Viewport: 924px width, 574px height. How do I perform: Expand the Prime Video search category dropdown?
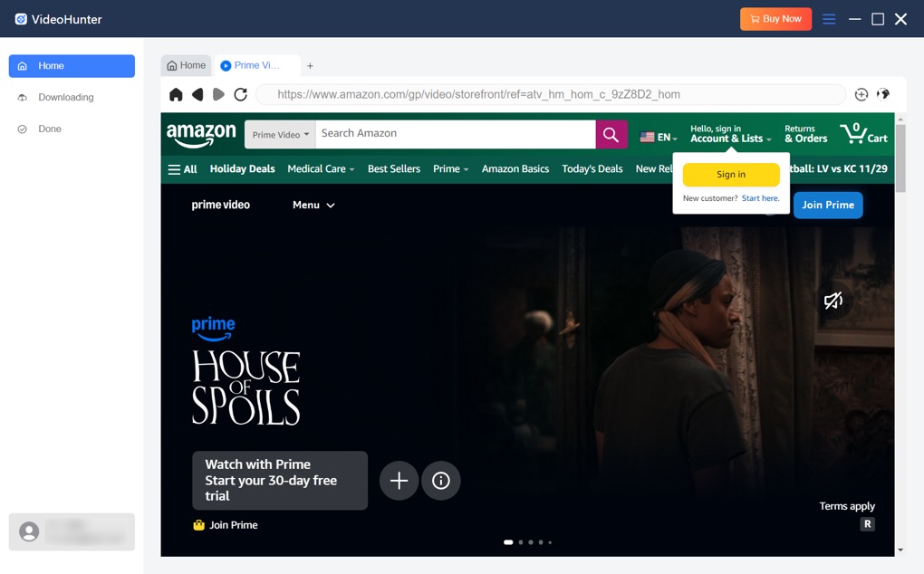[280, 135]
